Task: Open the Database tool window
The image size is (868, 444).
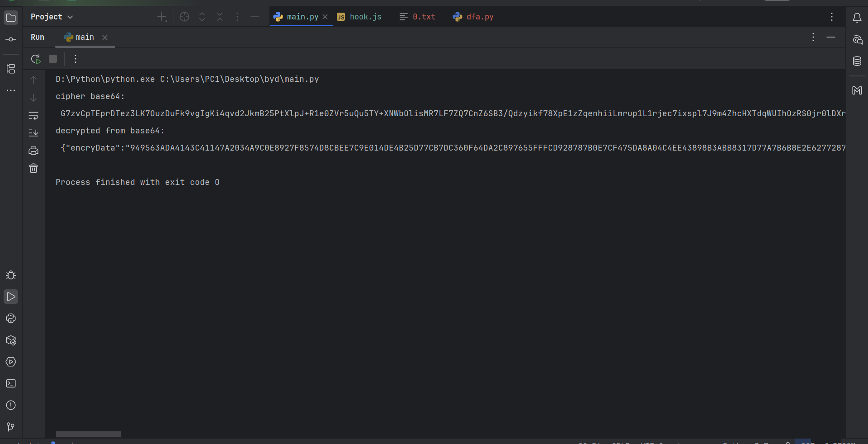Action: [857, 61]
